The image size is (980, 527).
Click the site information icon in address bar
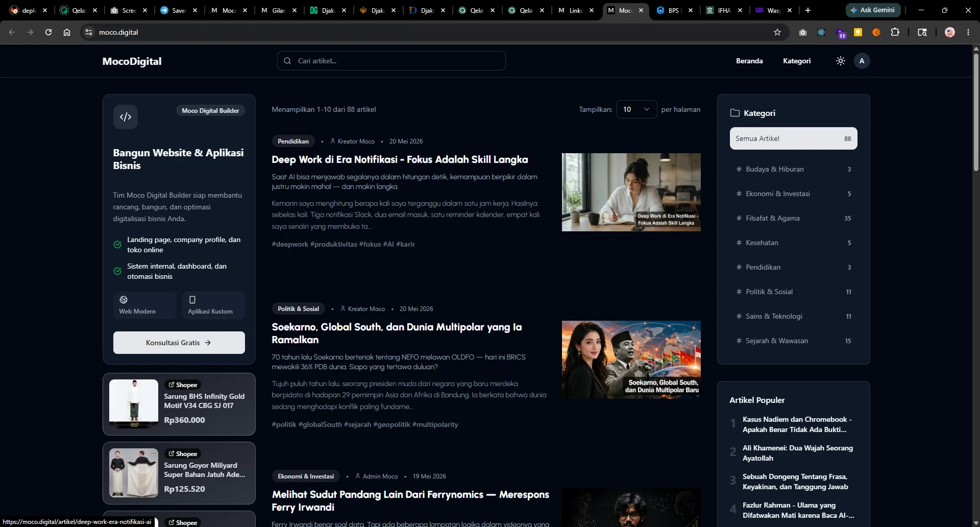[89, 32]
